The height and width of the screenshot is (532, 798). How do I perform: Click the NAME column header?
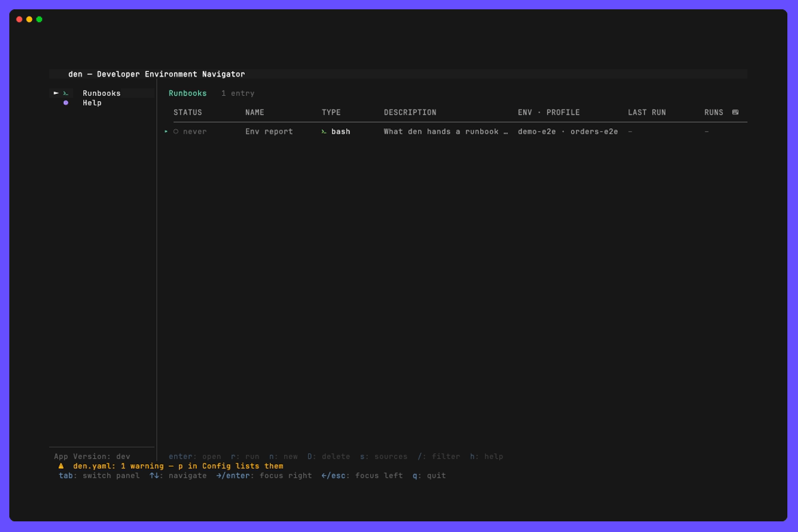click(x=255, y=112)
